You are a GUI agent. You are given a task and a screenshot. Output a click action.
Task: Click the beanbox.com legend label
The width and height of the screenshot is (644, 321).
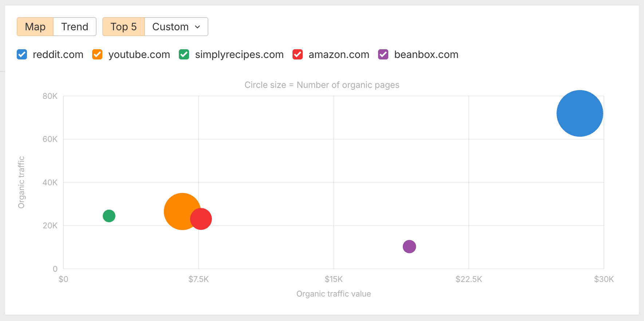(426, 55)
